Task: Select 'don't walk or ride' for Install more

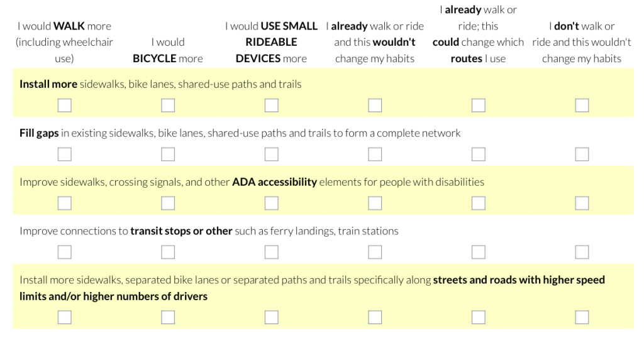Action: click(582, 106)
